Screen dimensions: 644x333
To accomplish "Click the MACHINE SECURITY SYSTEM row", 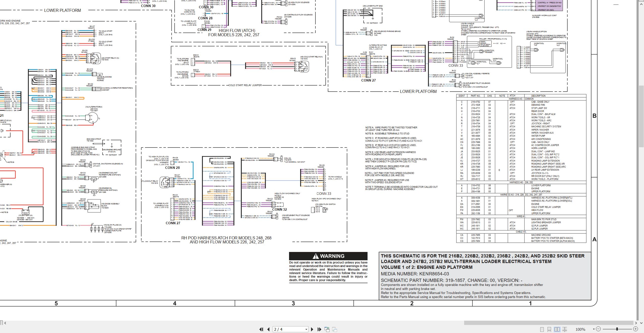I will tap(521, 127).
